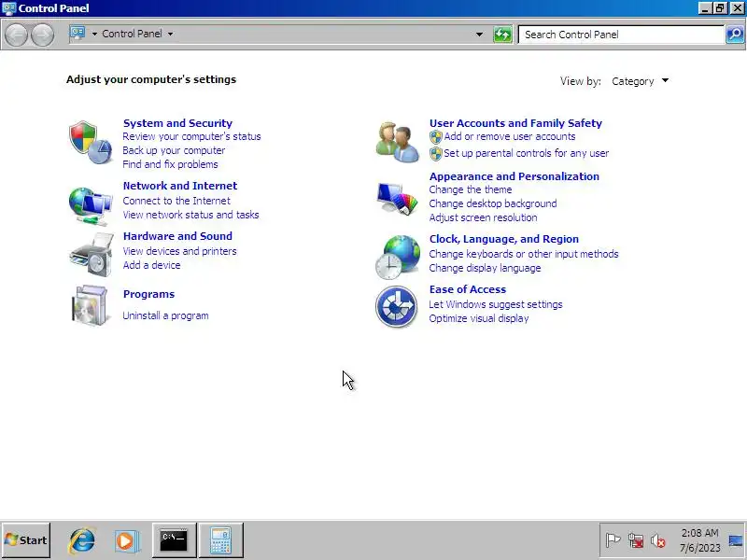Open the Network and Internet category
Screen dimensions: 747x560
pos(180,186)
